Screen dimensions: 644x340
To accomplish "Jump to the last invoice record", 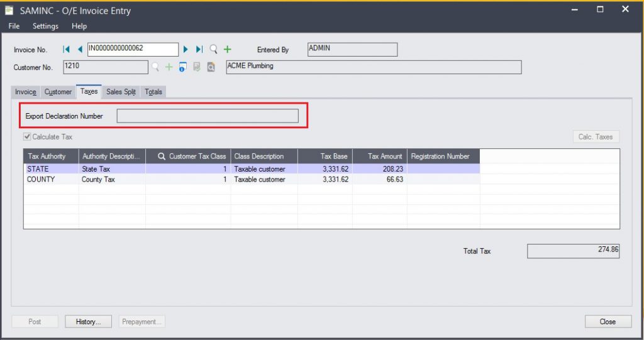I will [199, 49].
